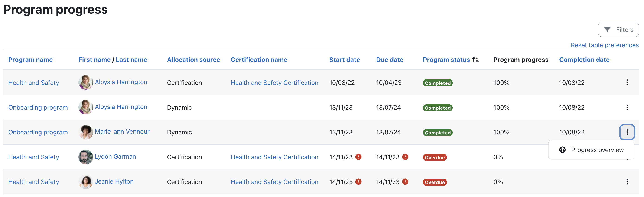Sort table by Program name column
This screenshot has height=197, width=644.
30,60
